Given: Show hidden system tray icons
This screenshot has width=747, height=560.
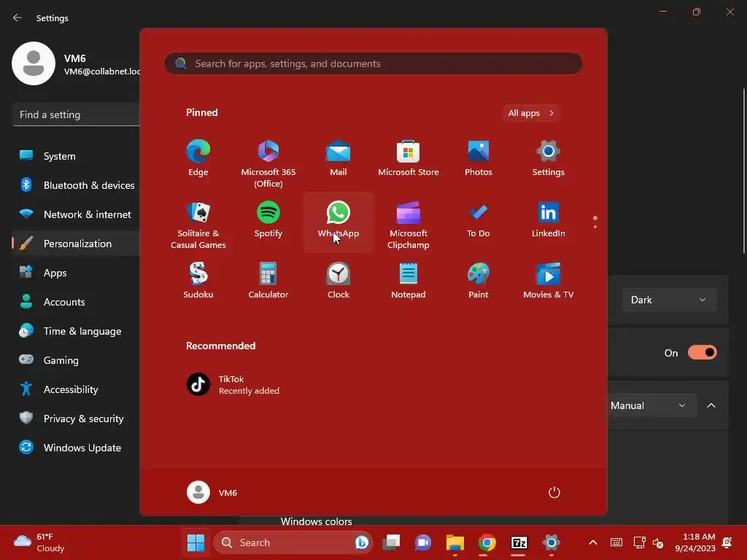Looking at the screenshot, I should (x=593, y=542).
